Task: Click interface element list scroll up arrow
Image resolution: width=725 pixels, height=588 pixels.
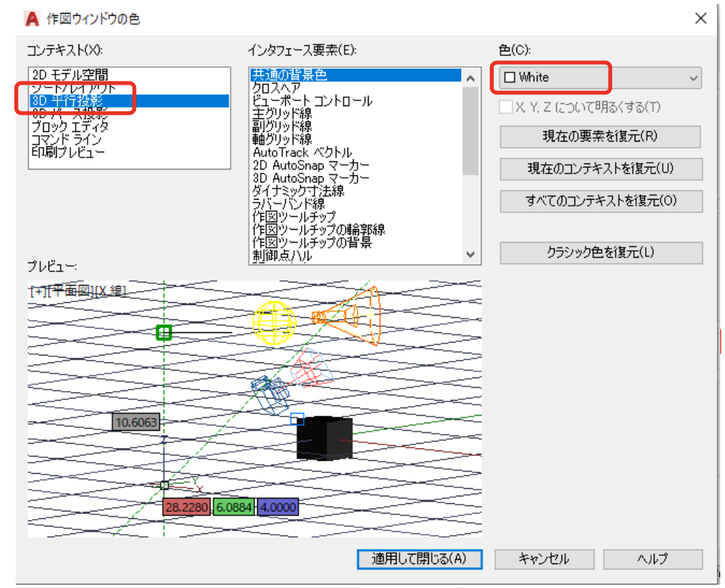Action: [x=471, y=78]
